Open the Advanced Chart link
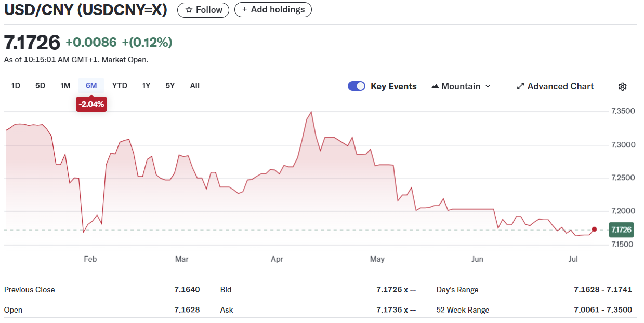Screen dimensions: 644x323 (x=555, y=87)
